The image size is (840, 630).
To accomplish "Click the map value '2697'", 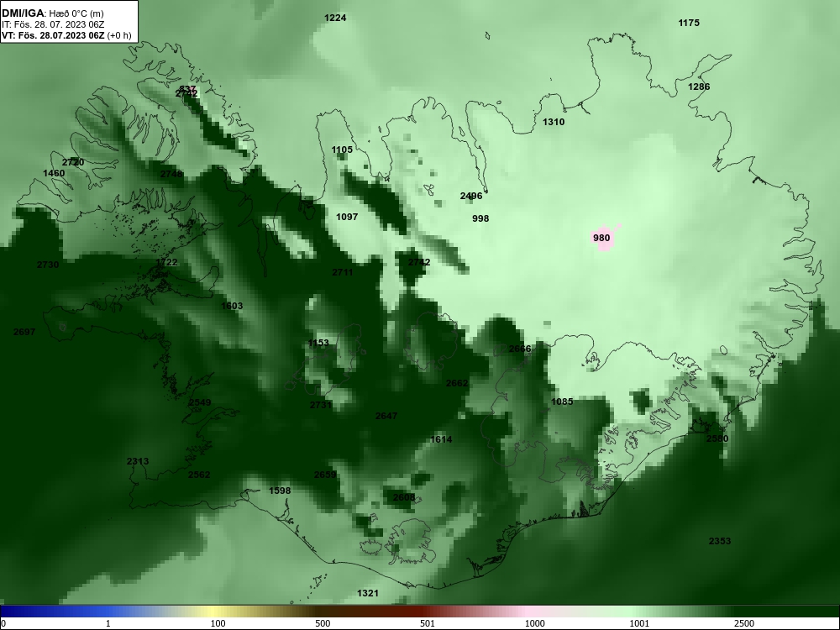I will (x=24, y=332).
